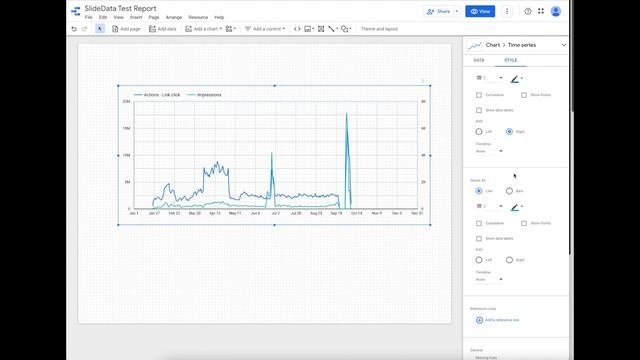
Task: Open Series #2 Trendline dropdown
Action: pos(489,280)
